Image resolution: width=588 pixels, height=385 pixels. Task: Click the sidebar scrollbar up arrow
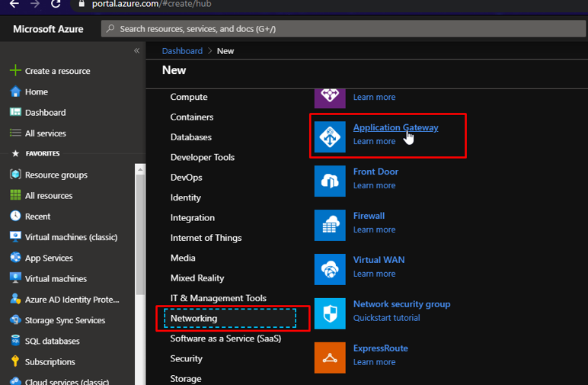140,169
